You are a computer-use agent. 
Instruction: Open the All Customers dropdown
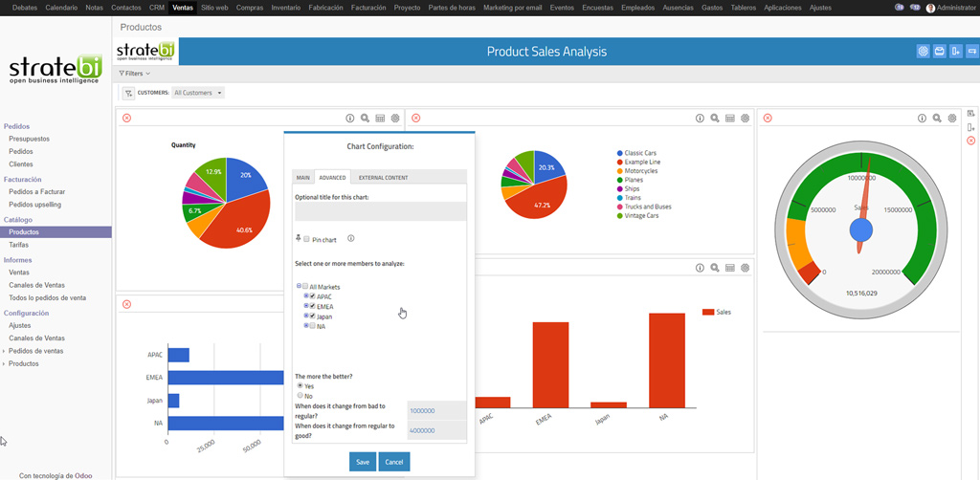[198, 93]
